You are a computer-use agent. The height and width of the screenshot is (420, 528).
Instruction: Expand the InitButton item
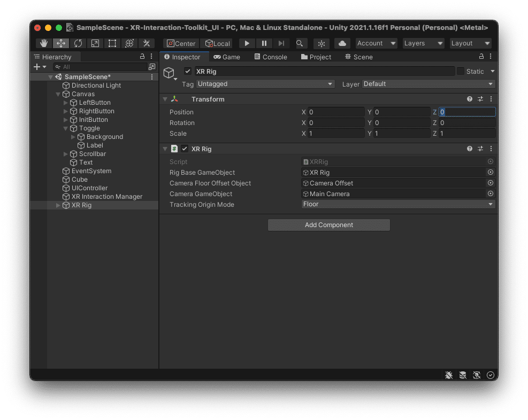tap(66, 120)
